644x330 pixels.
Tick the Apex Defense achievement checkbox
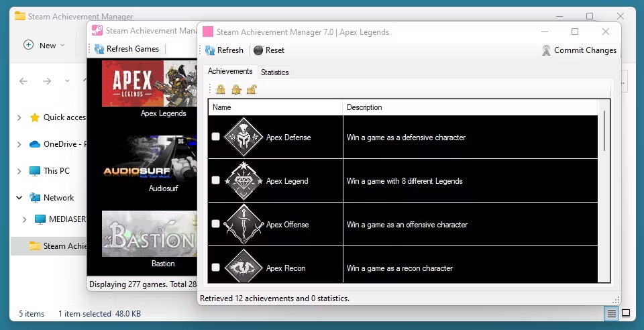point(215,137)
